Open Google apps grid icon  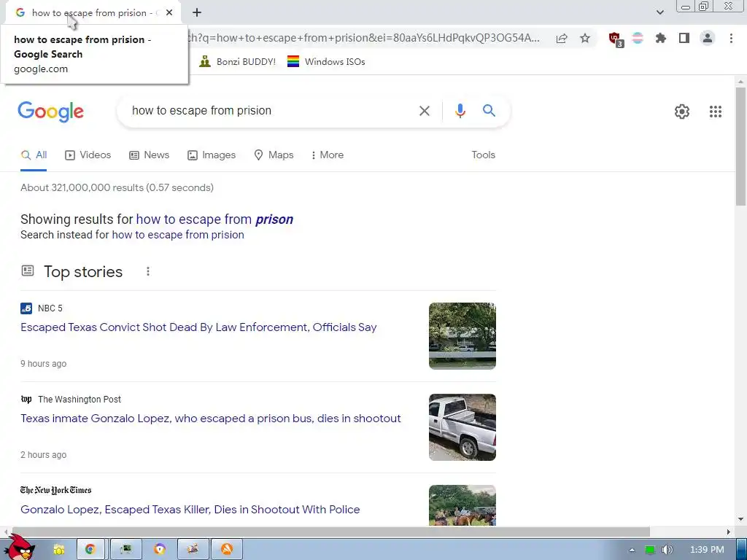[x=715, y=112]
